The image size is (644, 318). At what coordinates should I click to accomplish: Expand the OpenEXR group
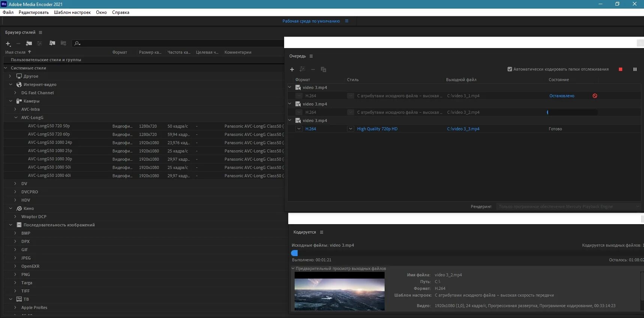coord(15,266)
